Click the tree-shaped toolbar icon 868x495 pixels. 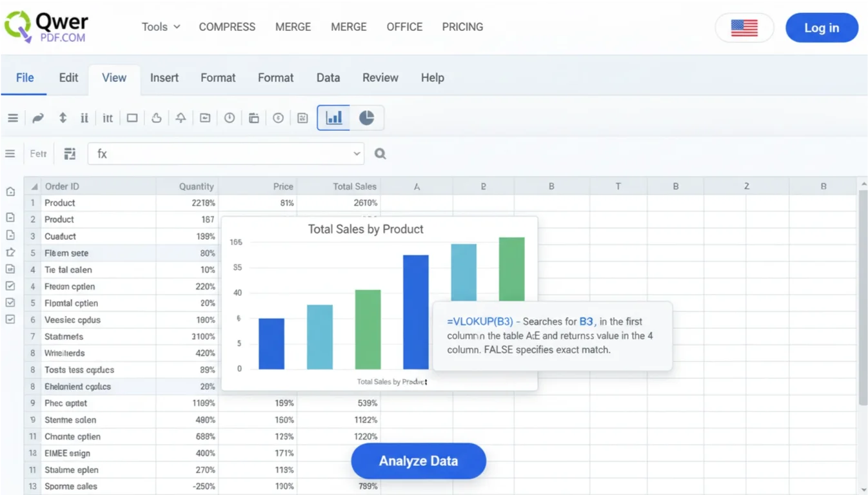(181, 118)
